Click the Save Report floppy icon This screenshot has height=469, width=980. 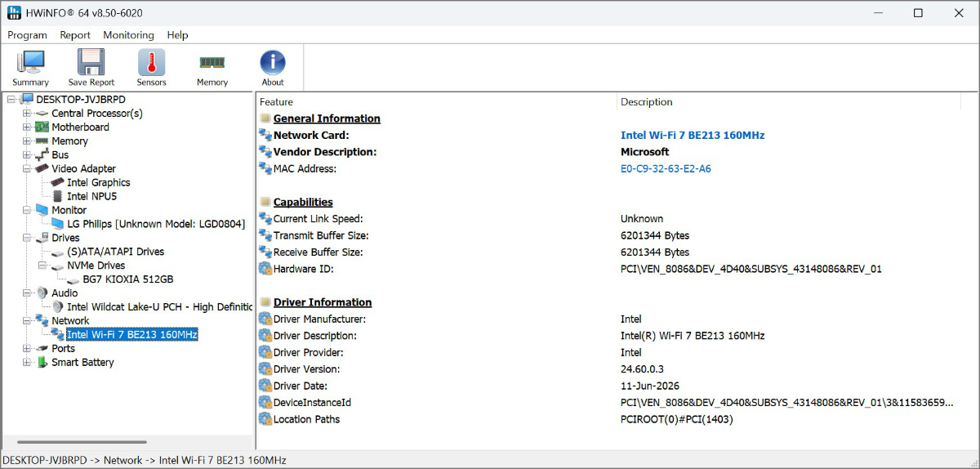click(x=91, y=63)
